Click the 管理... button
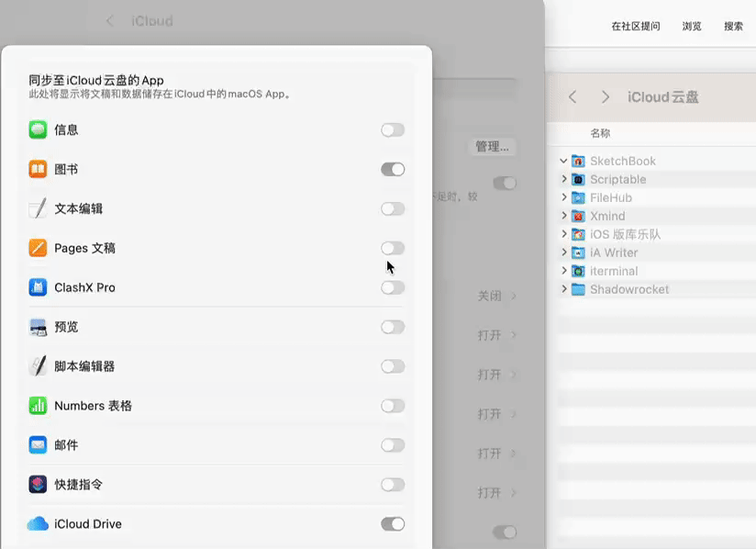756x549 pixels. (x=492, y=147)
